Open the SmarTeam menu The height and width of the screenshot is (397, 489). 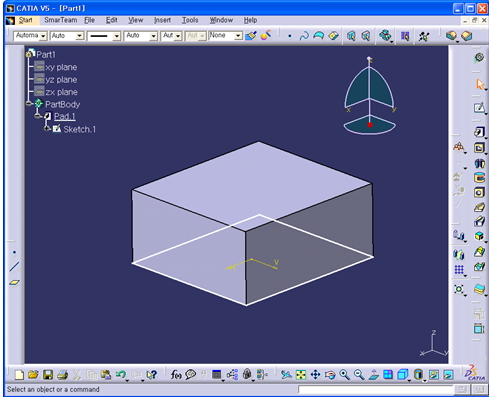[61, 20]
